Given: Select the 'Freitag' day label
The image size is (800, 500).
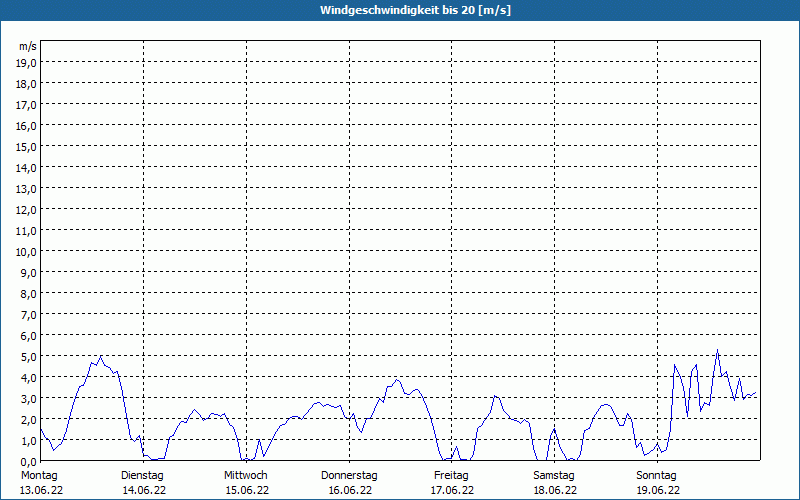Looking at the screenshot, I should click(451, 476).
